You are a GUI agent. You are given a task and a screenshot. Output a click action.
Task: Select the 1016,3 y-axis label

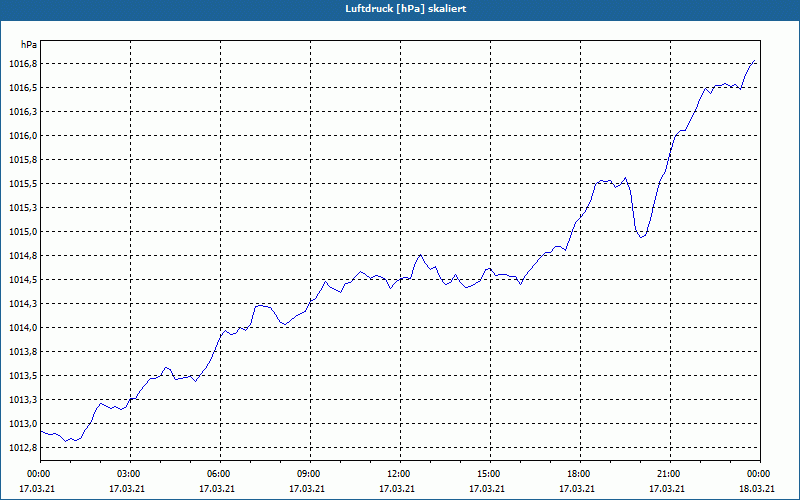tap(23, 112)
